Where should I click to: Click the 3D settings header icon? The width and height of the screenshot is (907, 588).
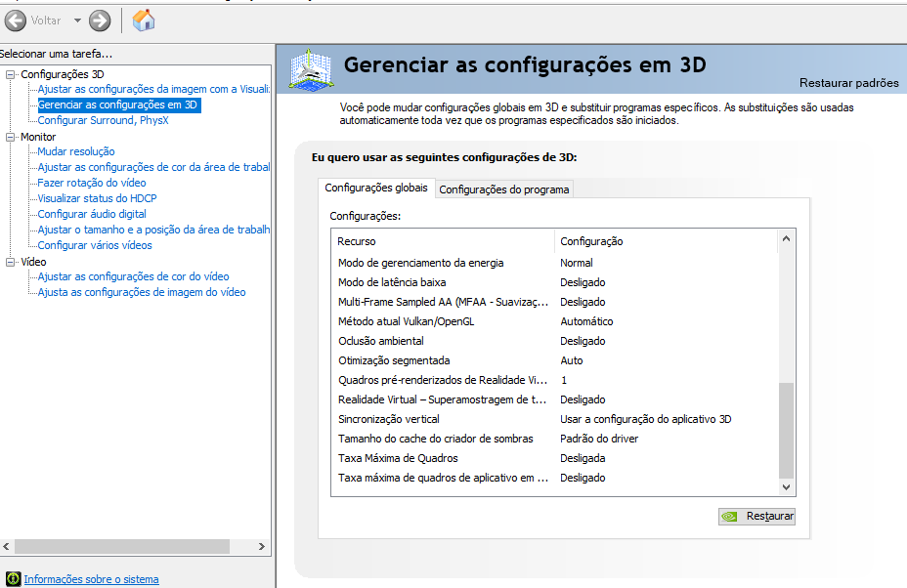pos(311,70)
